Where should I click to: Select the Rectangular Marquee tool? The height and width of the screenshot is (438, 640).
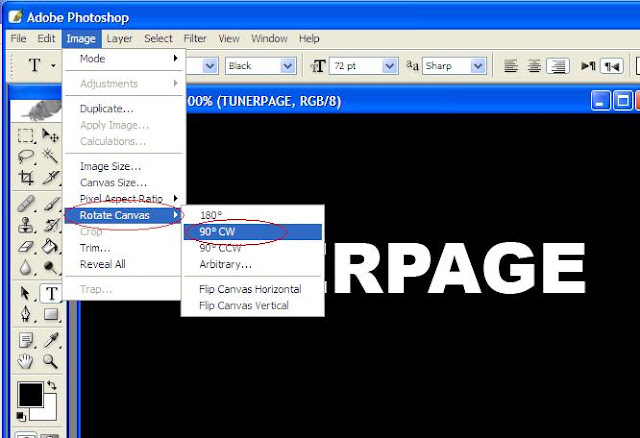(x=26, y=135)
